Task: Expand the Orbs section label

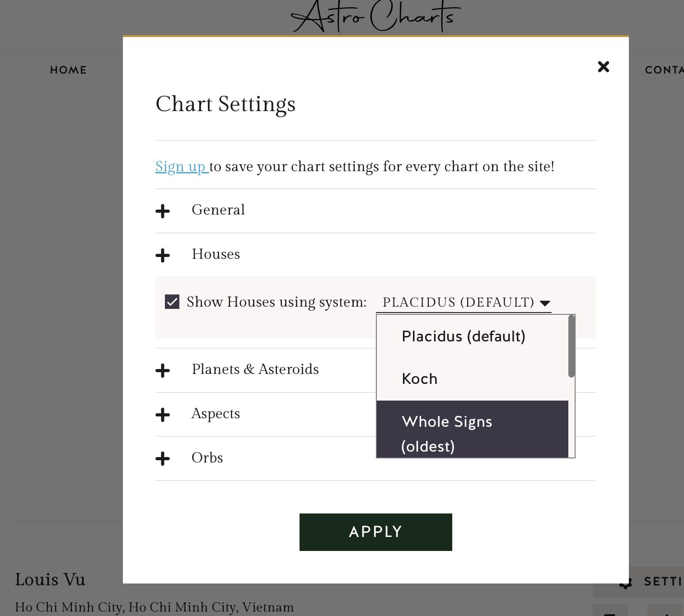Action: point(207,457)
